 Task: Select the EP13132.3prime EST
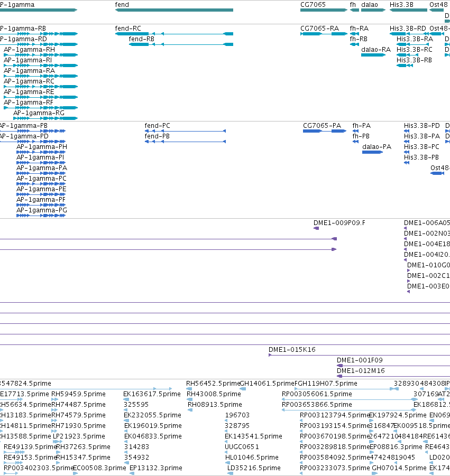point(132,473)
